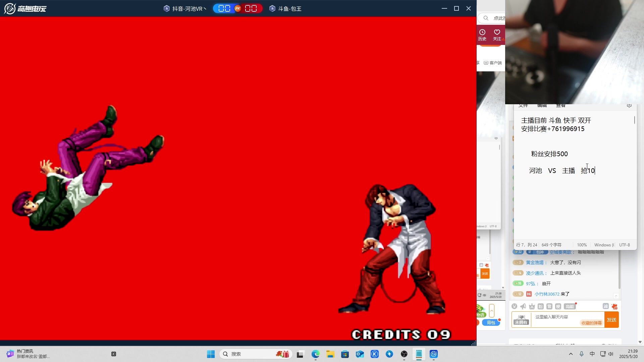This screenshot has width=644, height=362.
Task: Click the orange 发送 send button
Action: point(611,320)
